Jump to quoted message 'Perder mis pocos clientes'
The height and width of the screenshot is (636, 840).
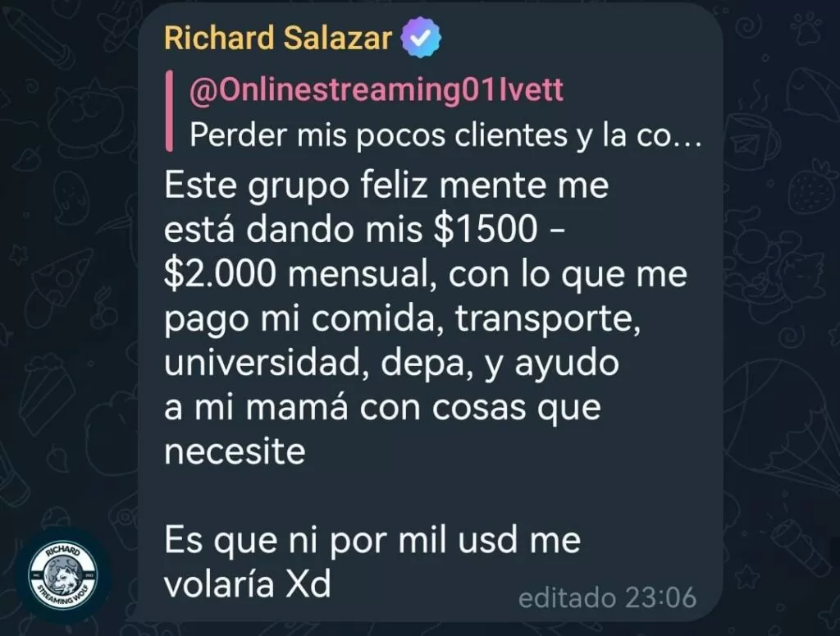[x=445, y=135]
